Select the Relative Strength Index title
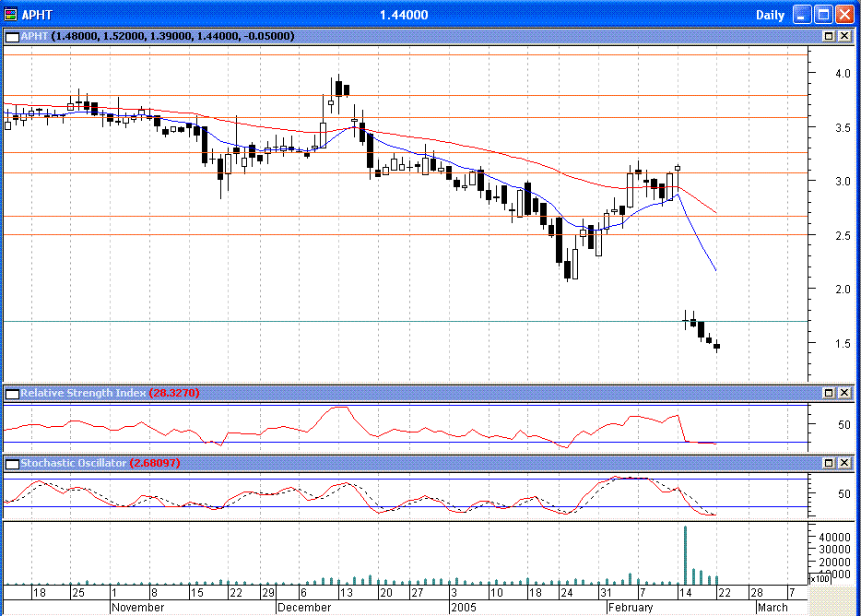Screen dimensions: 861x616 click(84, 393)
